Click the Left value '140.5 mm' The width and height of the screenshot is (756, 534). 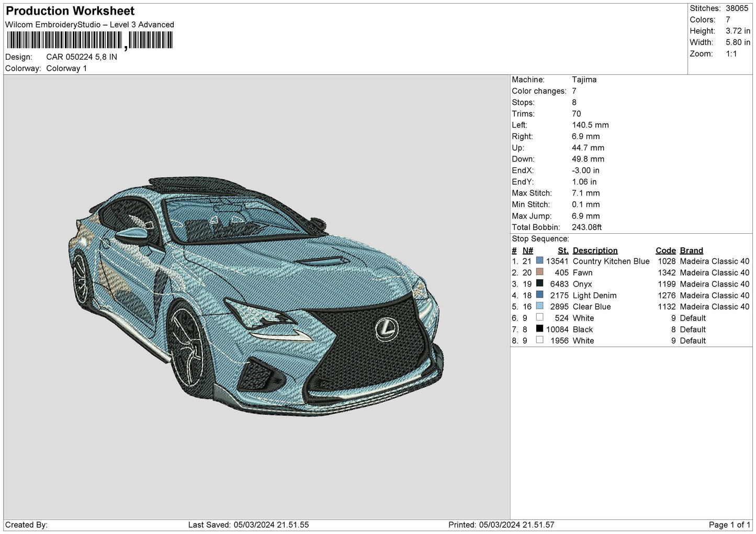[590, 125]
